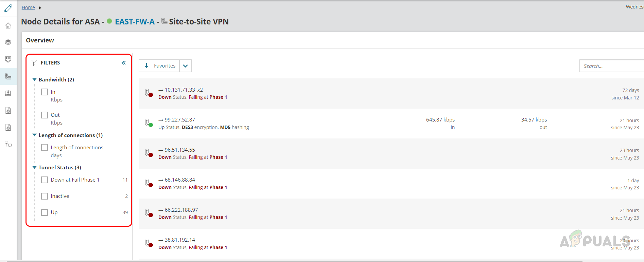Open the Favorites sort dropdown arrow
The width and height of the screenshot is (644, 262).
(x=186, y=66)
